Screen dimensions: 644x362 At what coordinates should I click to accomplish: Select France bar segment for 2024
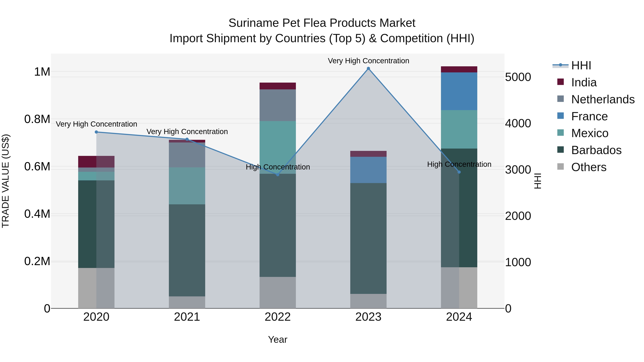[x=459, y=91]
